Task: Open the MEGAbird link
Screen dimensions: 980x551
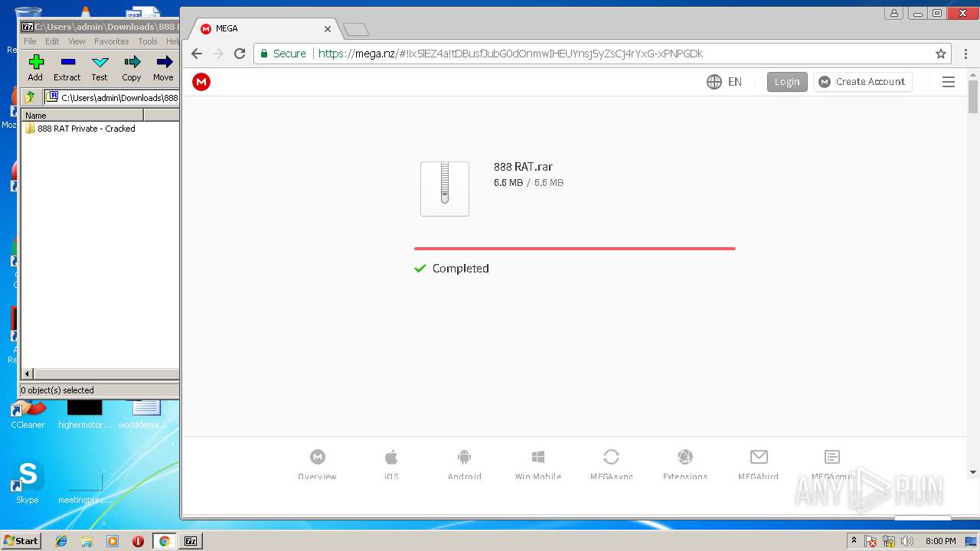Action: point(759,465)
